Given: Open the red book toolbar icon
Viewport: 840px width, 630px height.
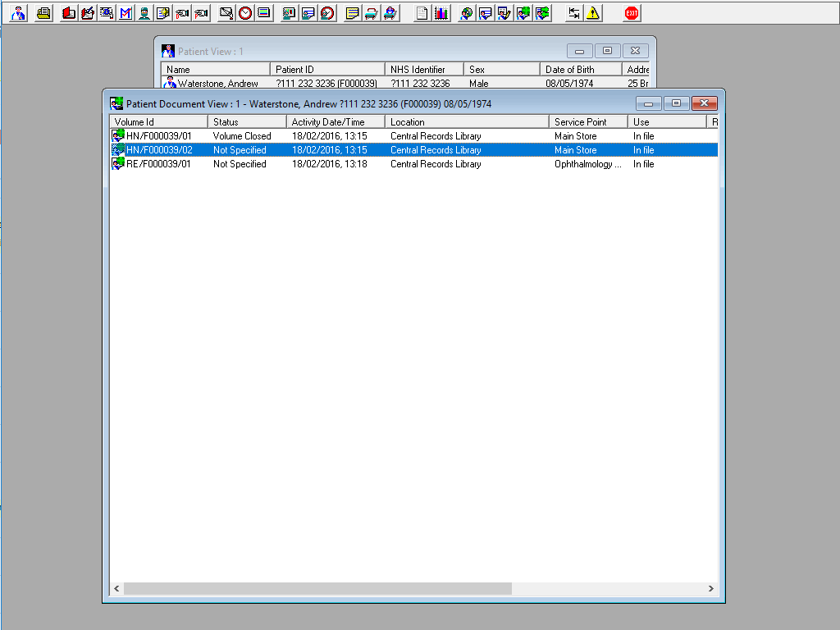Looking at the screenshot, I should click(x=69, y=13).
